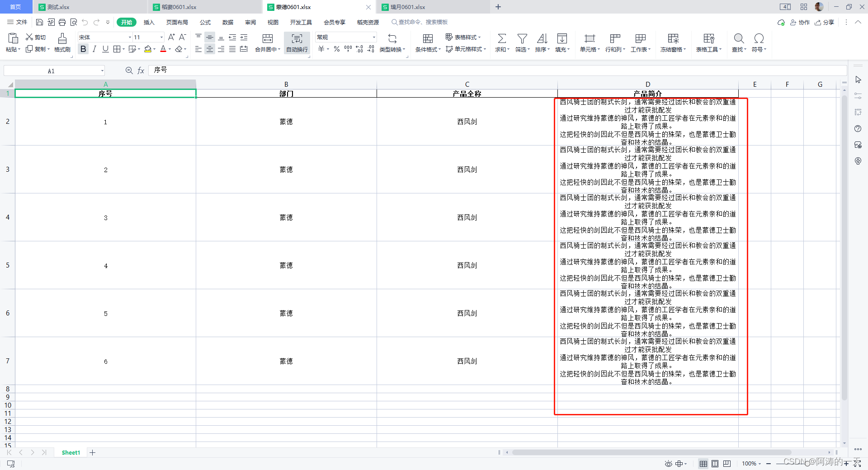Open Print Preview icon

[74, 22]
